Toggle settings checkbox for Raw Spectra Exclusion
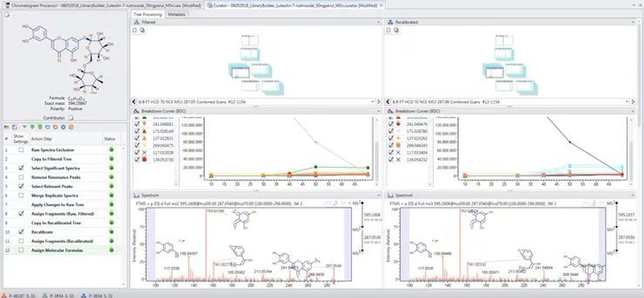644x298 pixels. 21,150
